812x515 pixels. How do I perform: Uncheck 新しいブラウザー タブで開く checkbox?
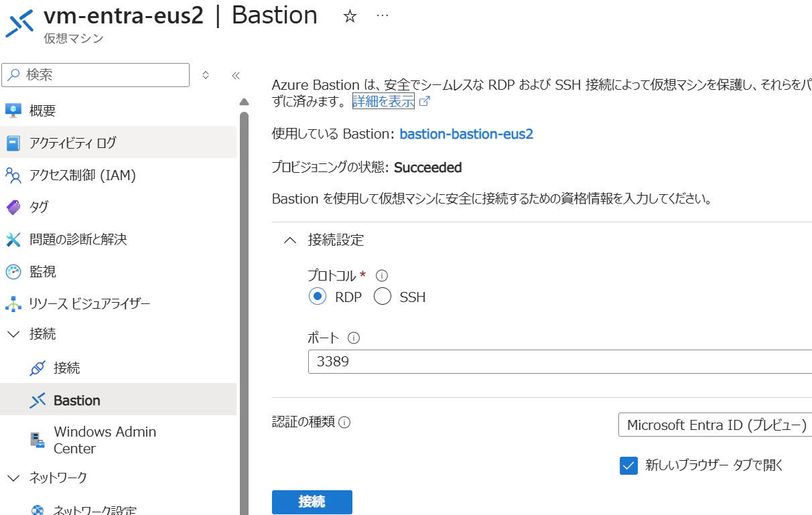628,465
